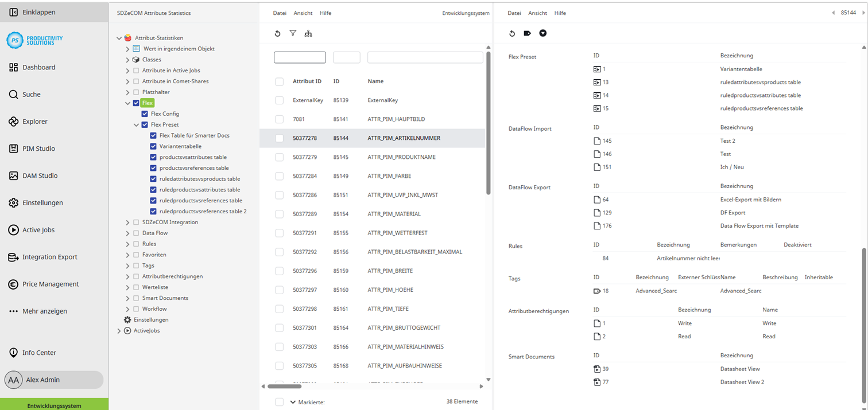
Task: Click into the empty filter input above the attribute list
Action: 299,57
